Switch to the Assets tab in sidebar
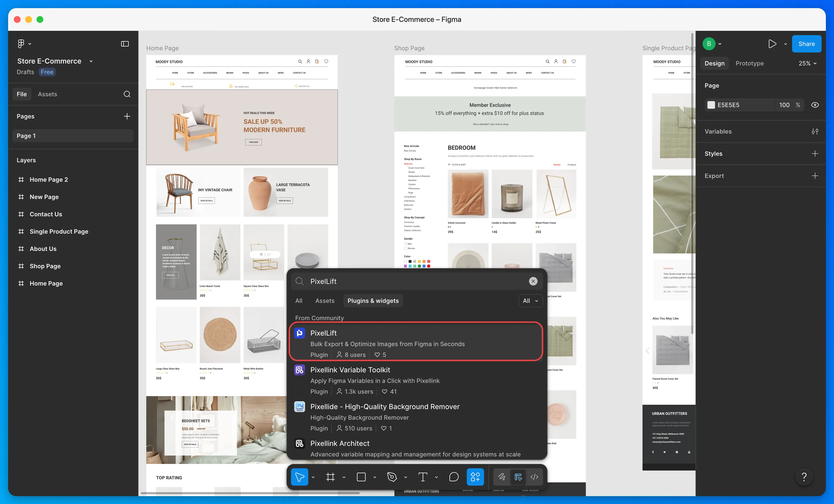 point(47,94)
